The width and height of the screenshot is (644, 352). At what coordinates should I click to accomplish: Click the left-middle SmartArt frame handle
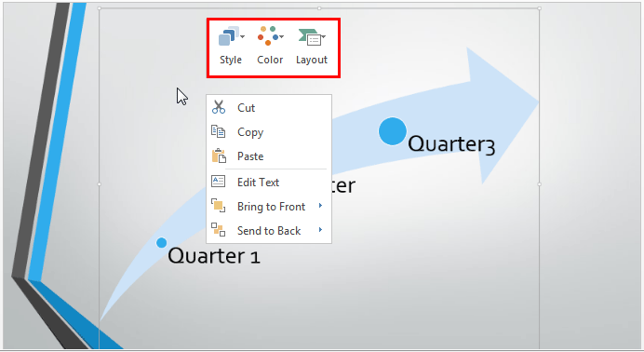[99, 184]
